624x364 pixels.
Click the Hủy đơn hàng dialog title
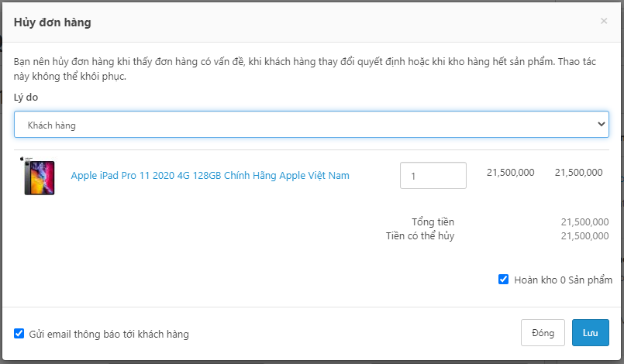click(x=52, y=22)
